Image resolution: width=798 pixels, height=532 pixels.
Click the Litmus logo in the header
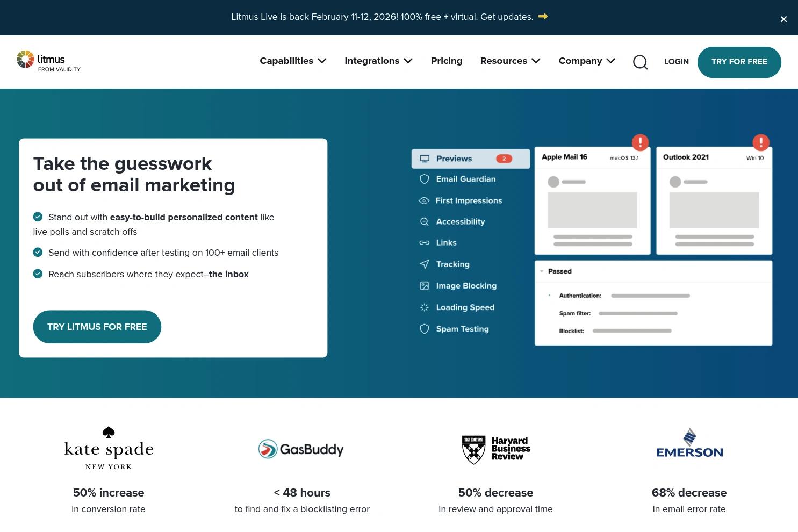click(48, 60)
